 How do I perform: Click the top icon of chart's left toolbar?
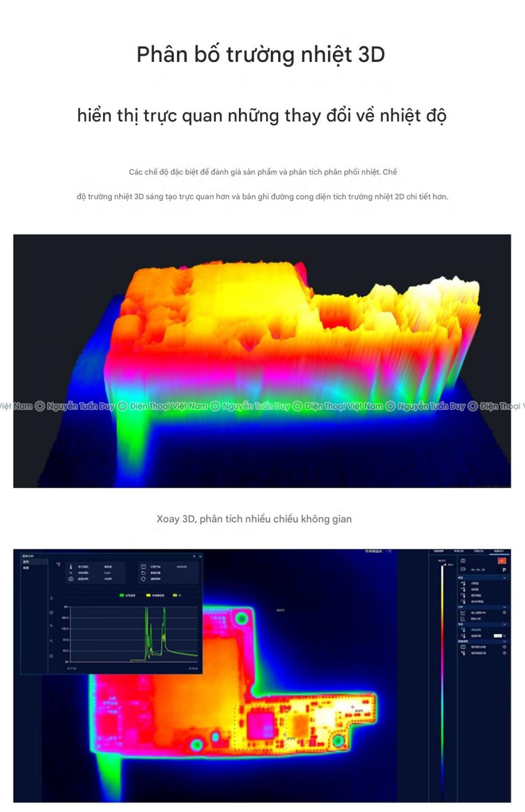click(x=51, y=599)
